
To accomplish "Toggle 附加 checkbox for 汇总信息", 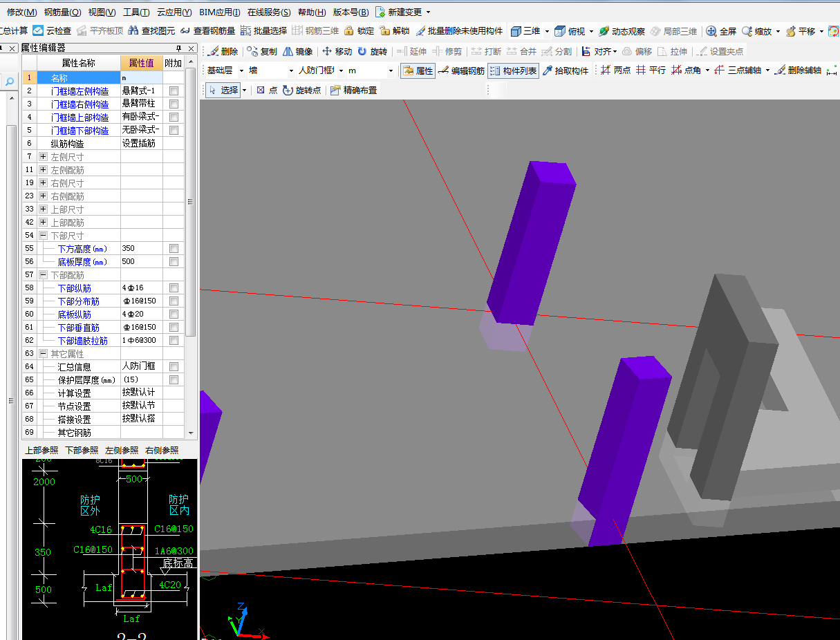I will point(174,366).
